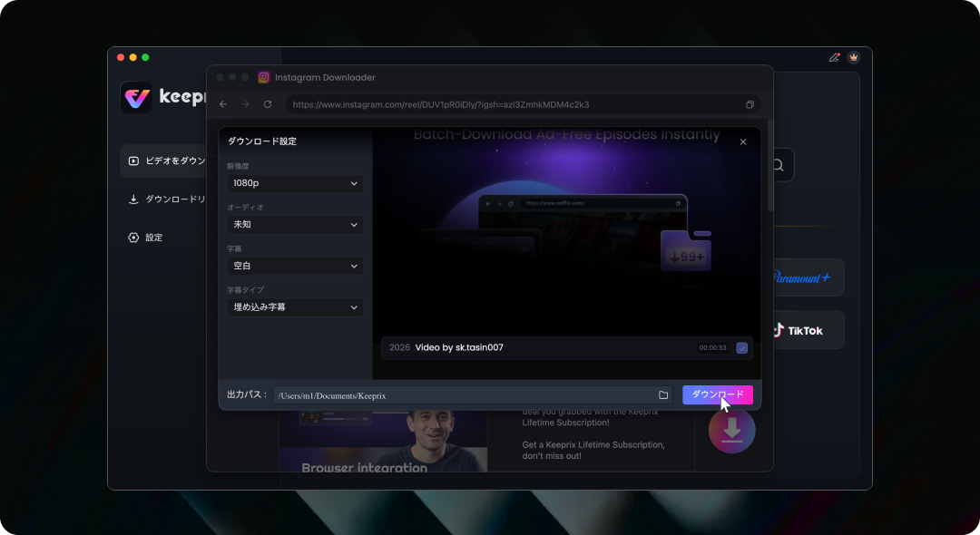Click the 出力パス path field
The height and width of the screenshot is (535, 980).
(473, 395)
